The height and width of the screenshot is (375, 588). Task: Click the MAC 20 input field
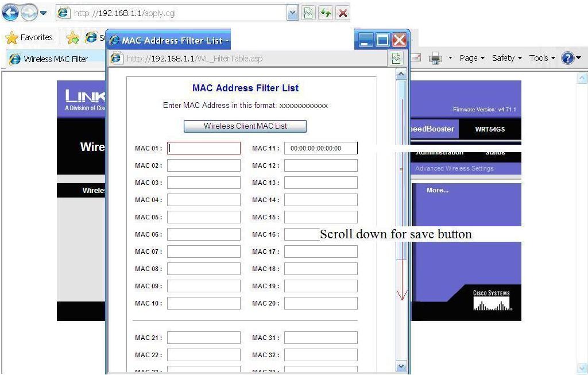pyautogui.click(x=321, y=303)
